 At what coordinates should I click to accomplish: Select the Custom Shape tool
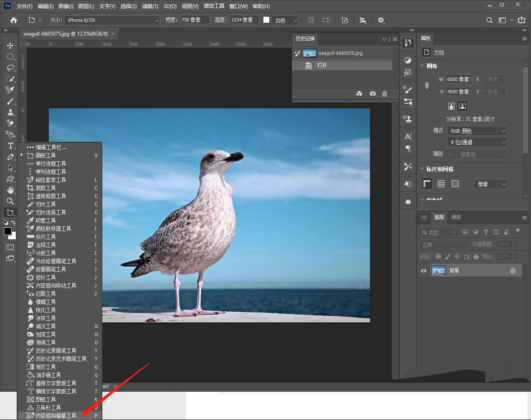click(x=10, y=179)
